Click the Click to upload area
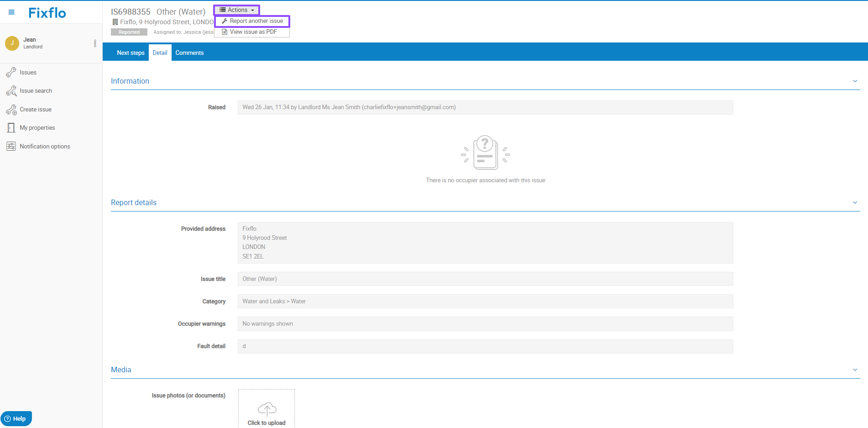 pyautogui.click(x=267, y=408)
